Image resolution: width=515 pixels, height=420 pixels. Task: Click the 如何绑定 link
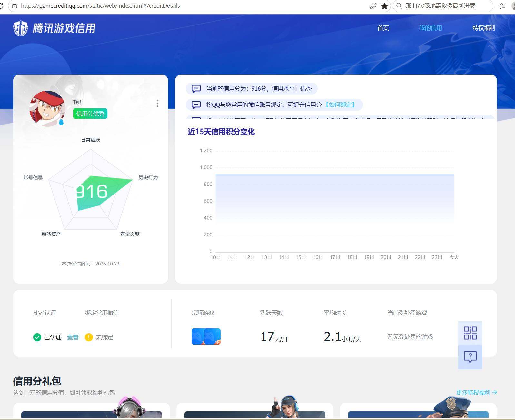pyautogui.click(x=340, y=105)
